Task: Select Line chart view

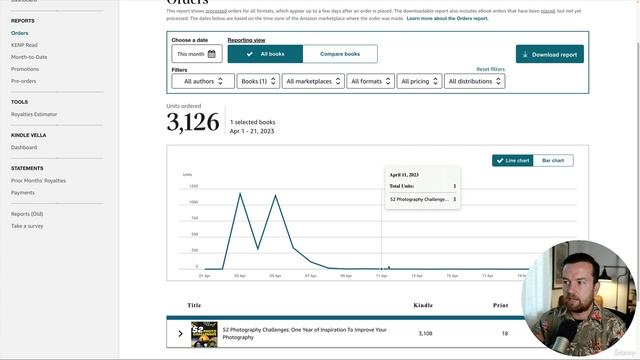Action: tap(513, 160)
